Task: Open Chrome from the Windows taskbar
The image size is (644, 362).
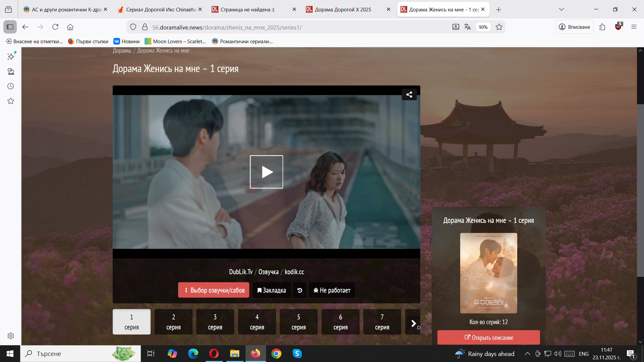Action: tap(276, 354)
